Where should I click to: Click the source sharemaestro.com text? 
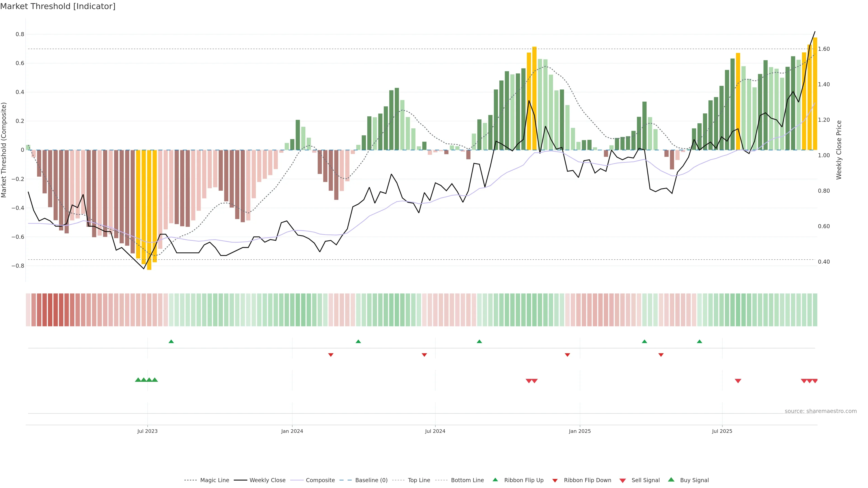click(821, 411)
